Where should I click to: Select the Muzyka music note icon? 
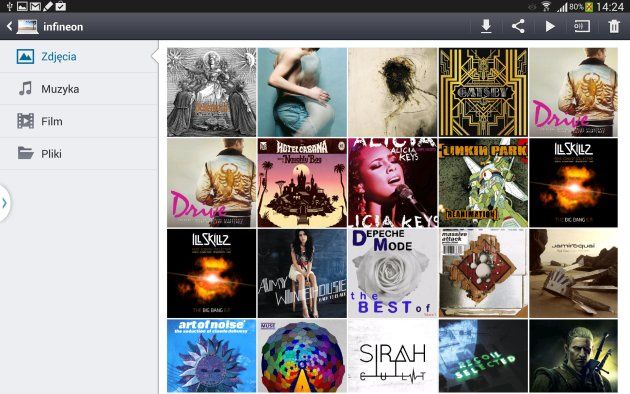[25, 89]
